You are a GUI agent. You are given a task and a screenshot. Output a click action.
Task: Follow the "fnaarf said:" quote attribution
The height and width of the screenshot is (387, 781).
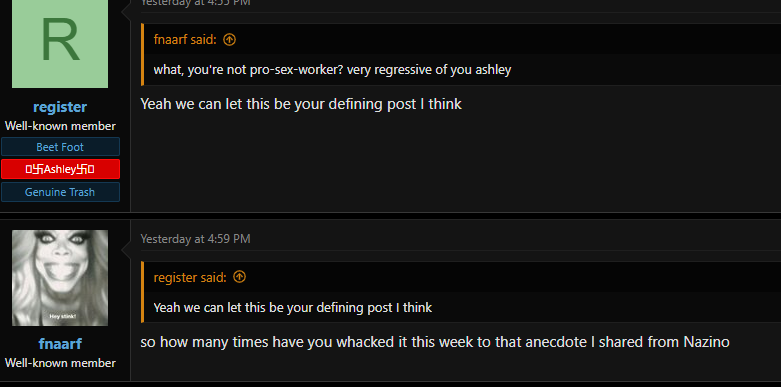[185, 40]
